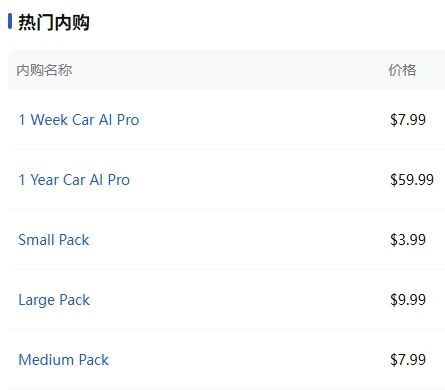
Task: Open the 1 Year Car AI Pro link
Action: coord(74,180)
